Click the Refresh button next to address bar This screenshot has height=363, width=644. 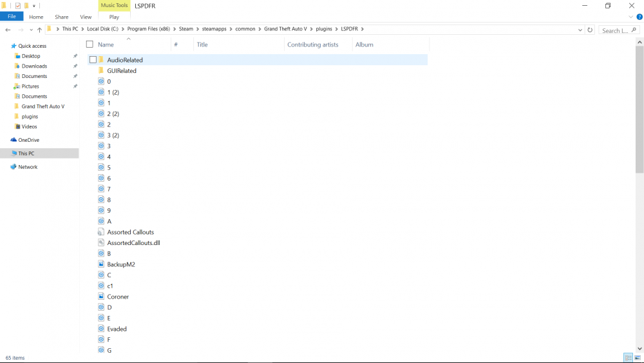coord(590,30)
